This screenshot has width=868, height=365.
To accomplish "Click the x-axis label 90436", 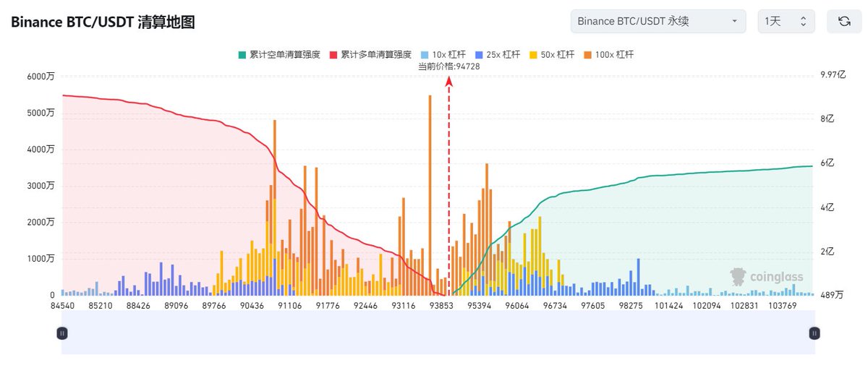I will click(x=252, y=306).
